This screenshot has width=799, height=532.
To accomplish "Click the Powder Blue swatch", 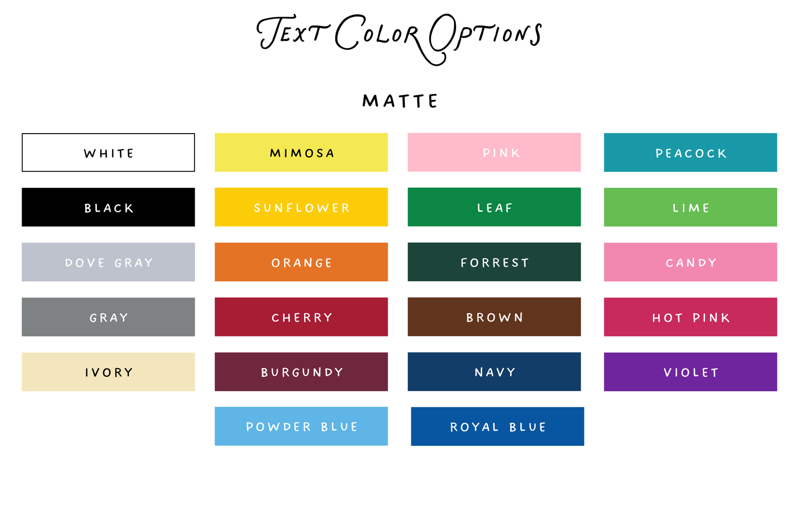I will click(x=301, y=426).
